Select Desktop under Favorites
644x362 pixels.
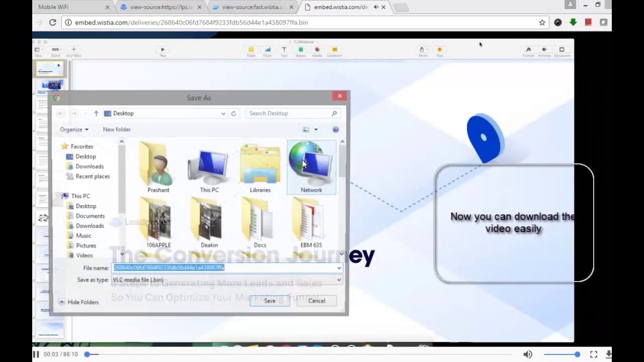tap(81, 156)
